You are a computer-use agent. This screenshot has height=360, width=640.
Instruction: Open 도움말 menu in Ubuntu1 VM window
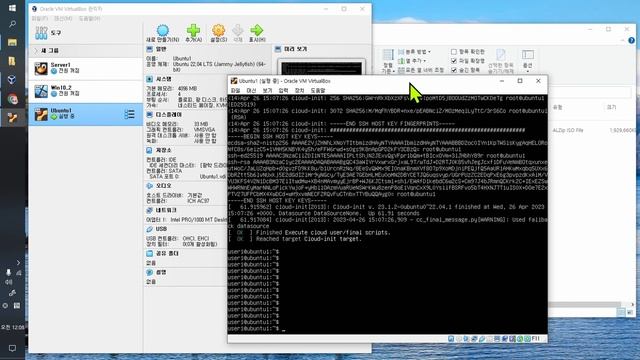tap(318, 91)
